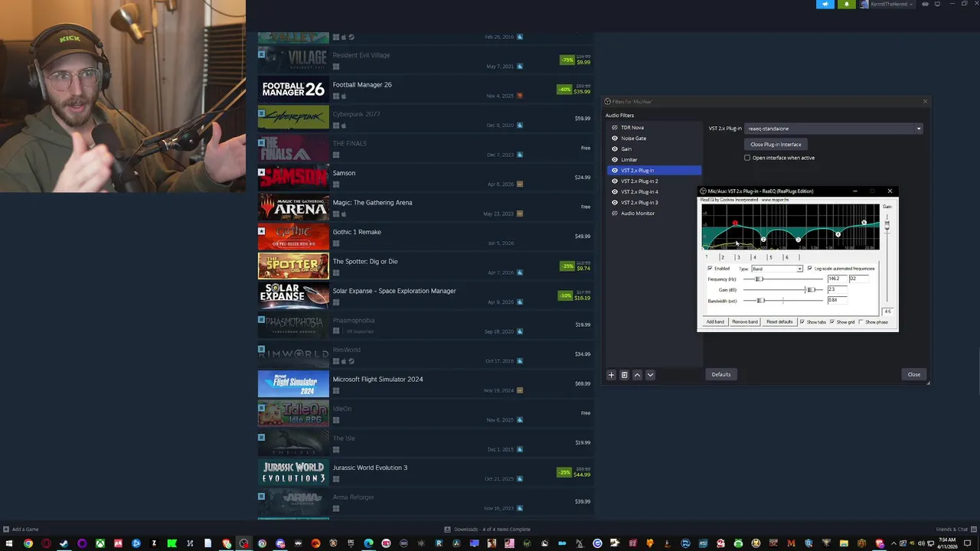This screenshot has width=980, height=551.
Task: Switch to band tab 4 in ReaEQ
Action: pos(754,257)
